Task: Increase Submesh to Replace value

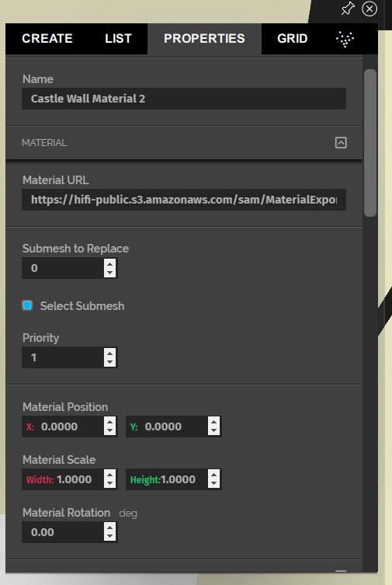Action: coord(109,263)
